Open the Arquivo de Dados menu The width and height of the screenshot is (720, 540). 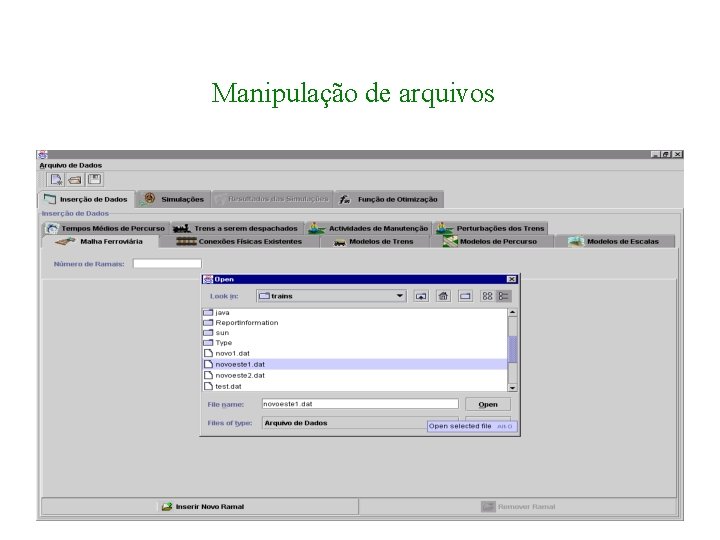(71, 165)
